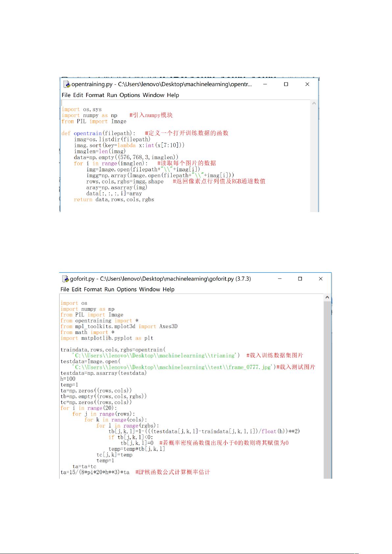Click 'imag=os.listdir(filepath)' line
Viewport: 392px width, 554px height.
pyautogui.click(x=112, y=139)
